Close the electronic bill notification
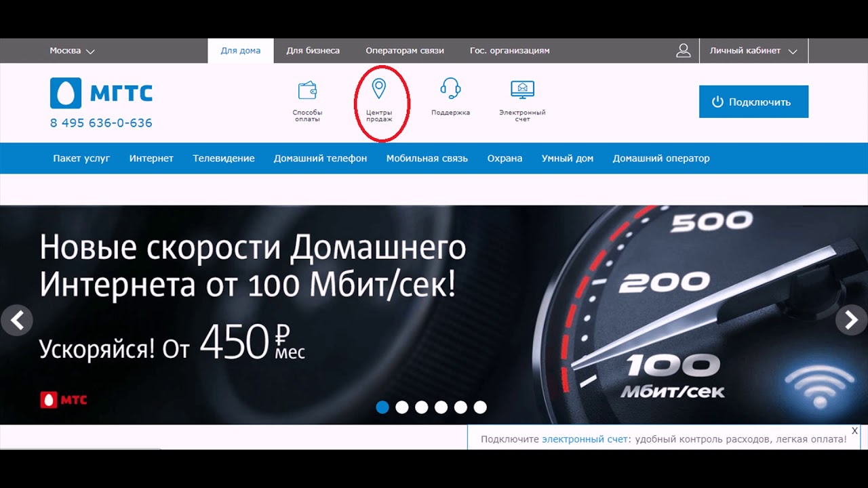This screenshot has height=488, width=868. [x=854, y=430]
